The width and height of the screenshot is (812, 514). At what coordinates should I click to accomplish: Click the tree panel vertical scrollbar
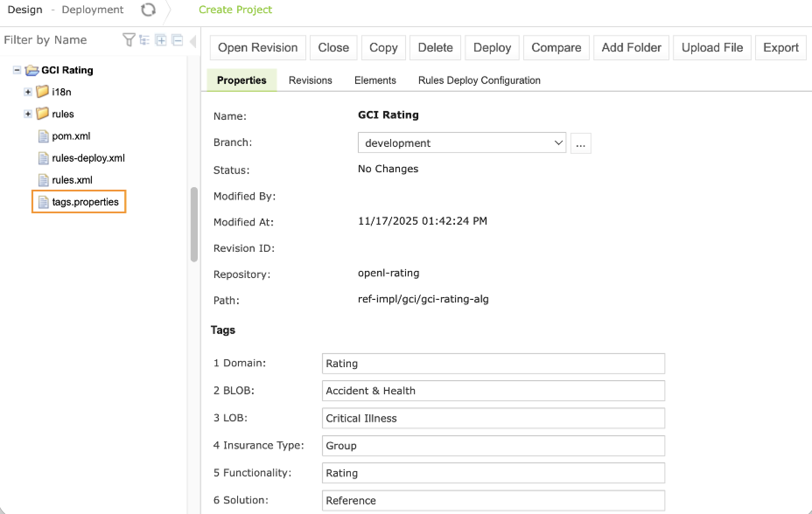click(194, 225)
